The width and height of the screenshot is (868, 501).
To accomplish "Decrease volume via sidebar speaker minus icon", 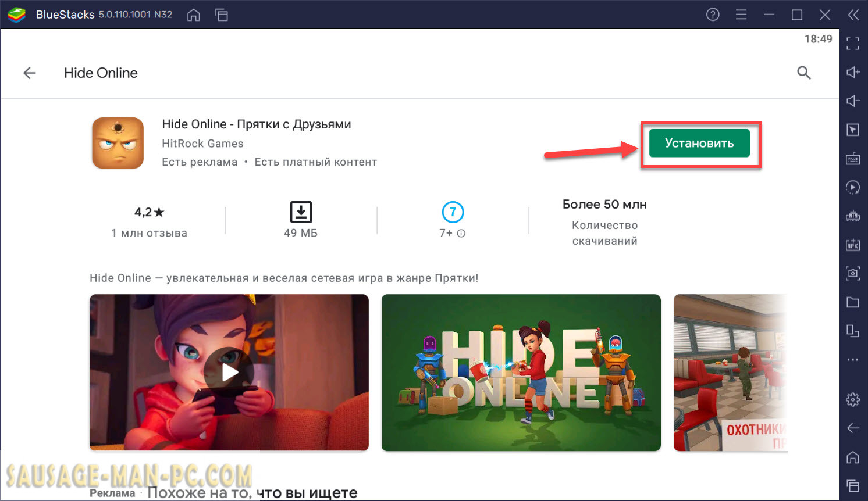I will coord(853,101).
